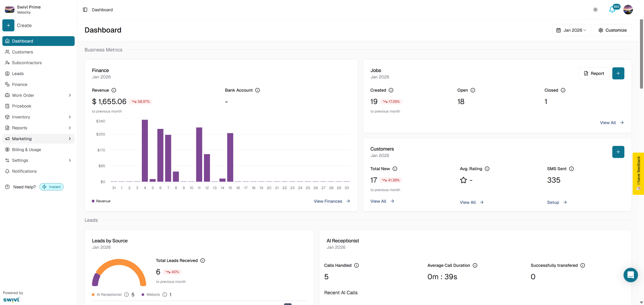Expand the Work Order submenu

click(x=70, y=95)
